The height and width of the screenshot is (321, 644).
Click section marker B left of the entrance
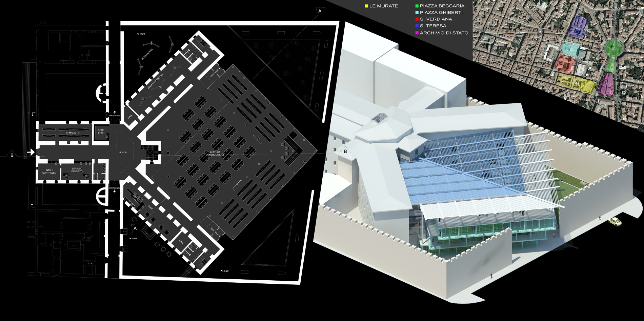pyautogui.click(x=12, y=155)
